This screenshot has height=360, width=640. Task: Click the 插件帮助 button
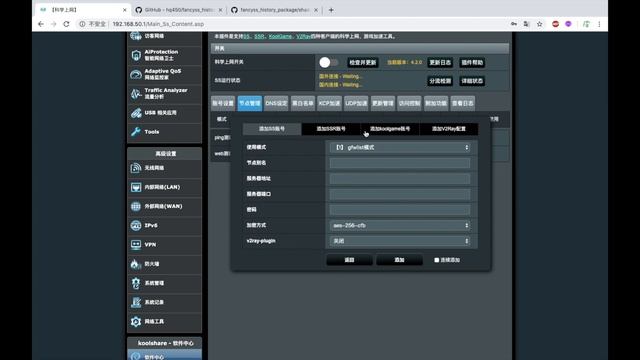pos(472,62)
